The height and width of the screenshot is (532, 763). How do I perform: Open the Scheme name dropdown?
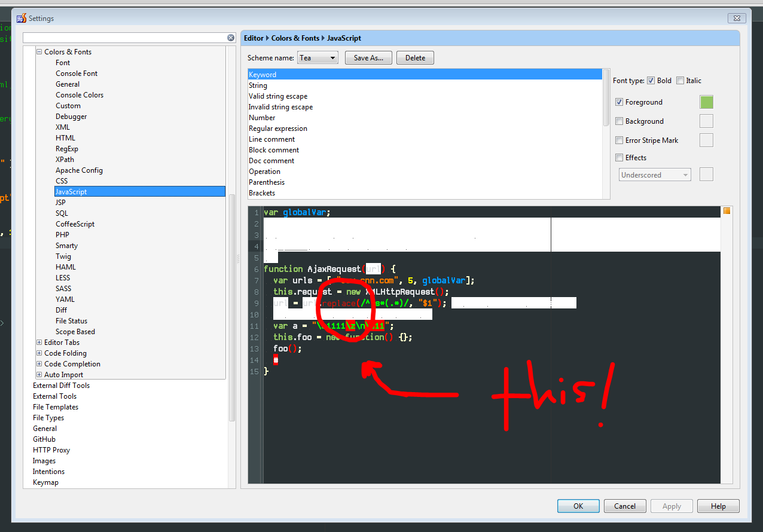318,58
